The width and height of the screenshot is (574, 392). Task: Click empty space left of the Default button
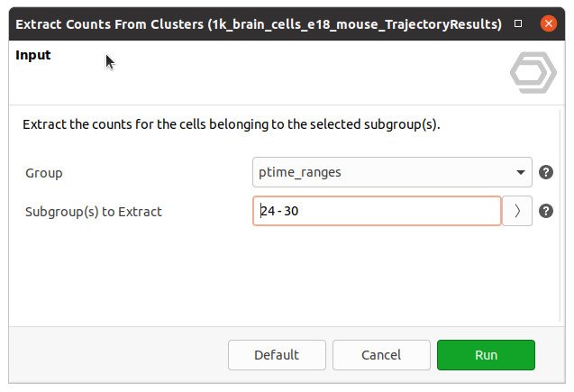click(x=117, y=355)
